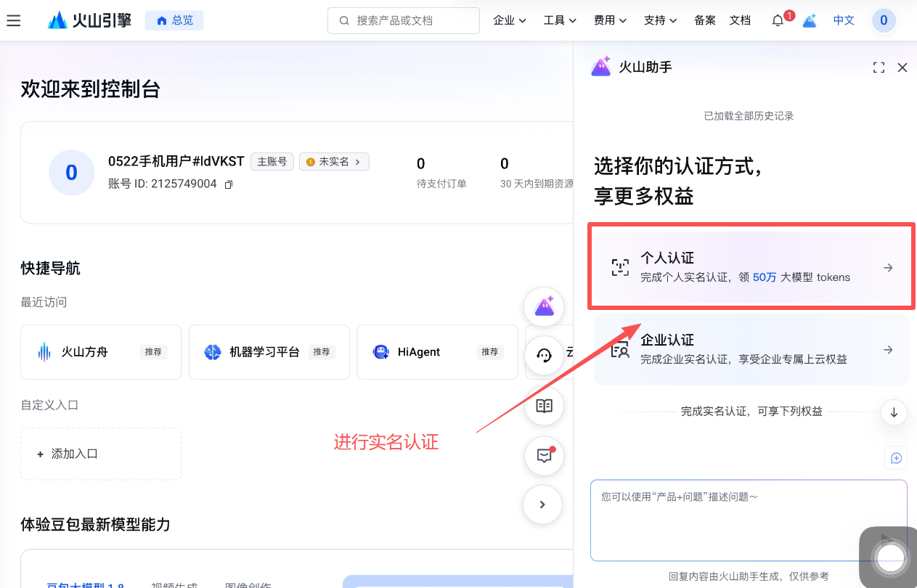
Task: Expand the 支持 dropdown menu
Action: click(x=660, y=20)
